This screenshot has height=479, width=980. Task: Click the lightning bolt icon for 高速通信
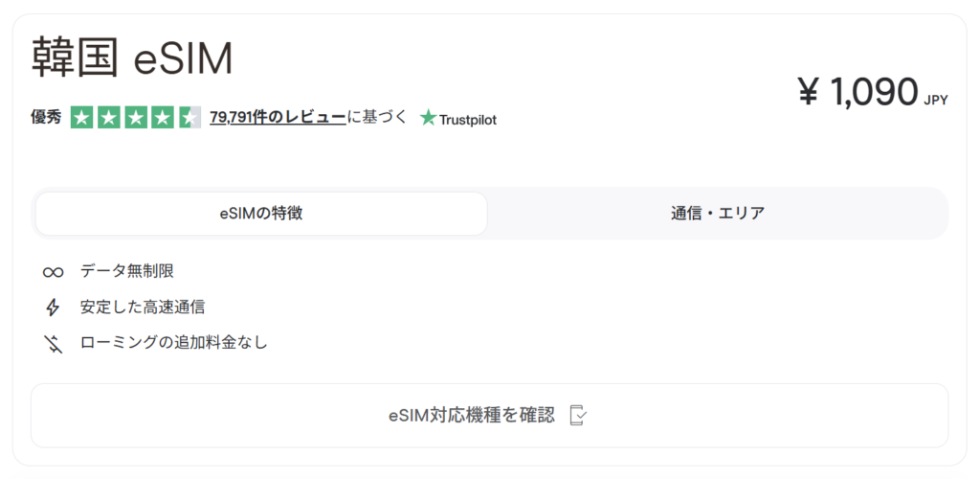coord(53,308)
